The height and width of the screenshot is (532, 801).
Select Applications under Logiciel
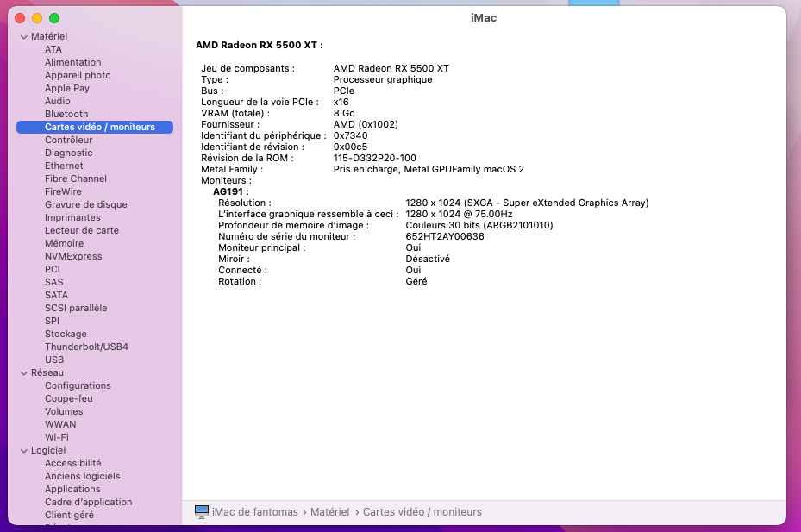coord(72,489)
